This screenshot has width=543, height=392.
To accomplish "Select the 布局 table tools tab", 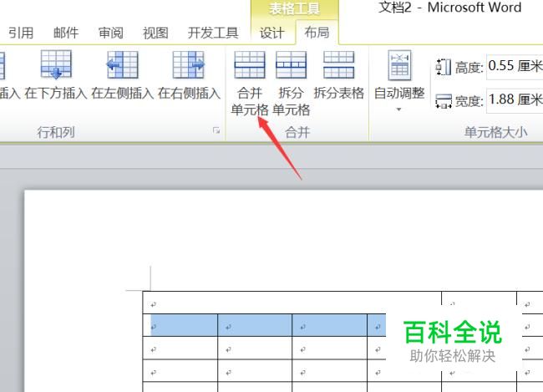I will [x=317, y=33].
